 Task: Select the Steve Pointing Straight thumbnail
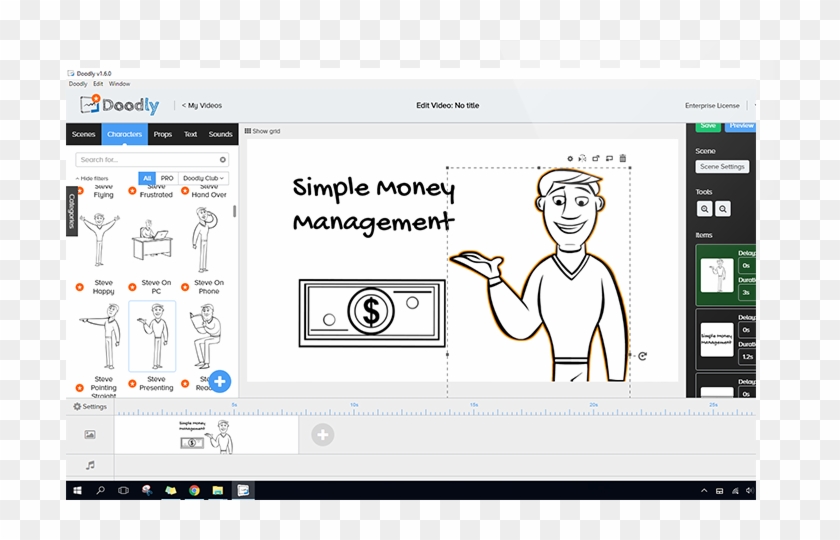tap(101, 336)
